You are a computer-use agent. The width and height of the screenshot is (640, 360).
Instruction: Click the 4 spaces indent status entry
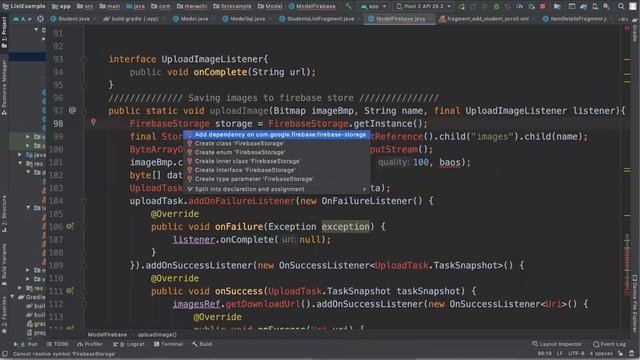601,353
